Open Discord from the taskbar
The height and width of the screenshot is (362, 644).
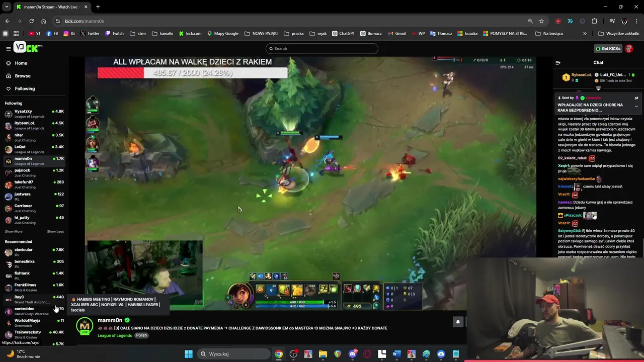point(353,354)
